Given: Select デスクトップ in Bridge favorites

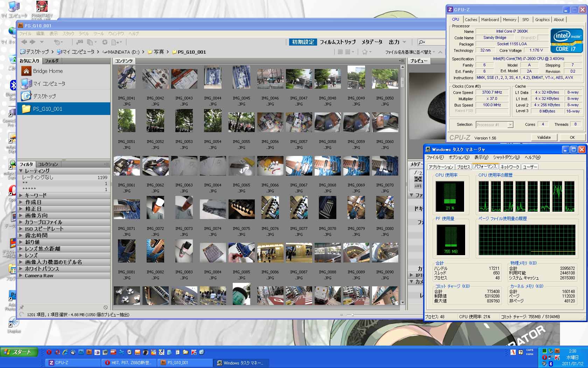Looking at the screenshot, I should pos(63,96).
